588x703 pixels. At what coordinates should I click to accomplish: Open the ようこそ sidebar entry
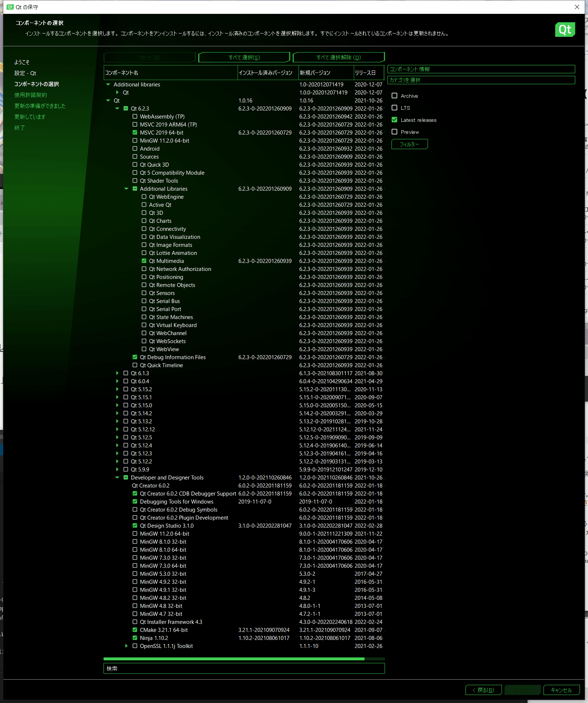(22, 62)
